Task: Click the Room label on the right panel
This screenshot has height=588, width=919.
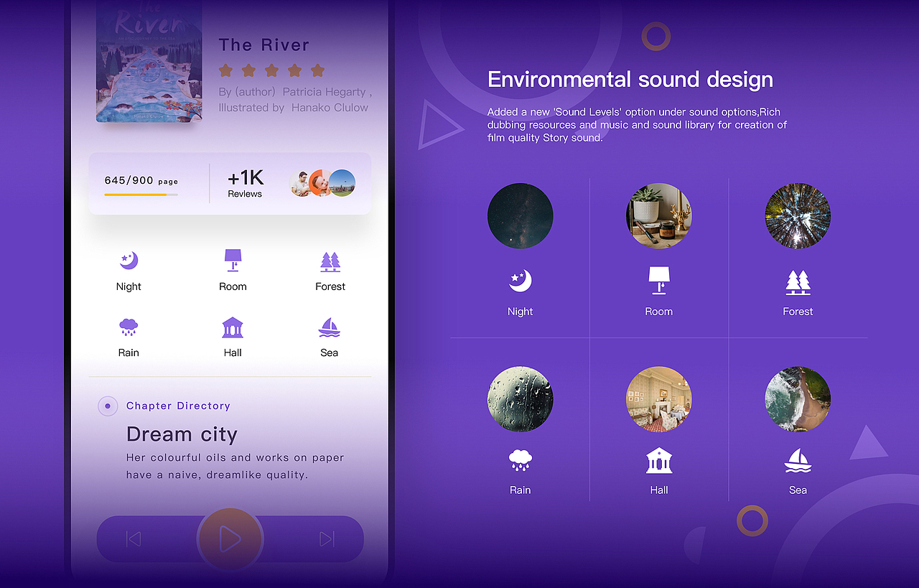Action: point(658,311)
